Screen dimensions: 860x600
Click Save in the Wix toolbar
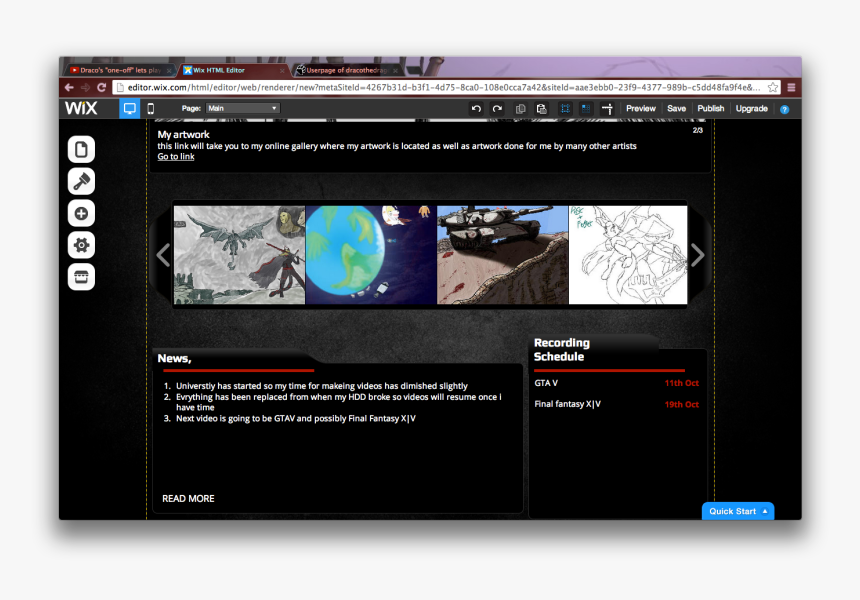pyautogui.click(x=676, y=109)
